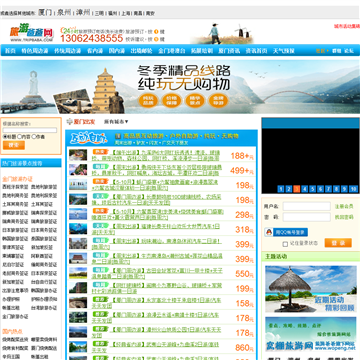Click the QQ penguin login icon

coord(269,232)
